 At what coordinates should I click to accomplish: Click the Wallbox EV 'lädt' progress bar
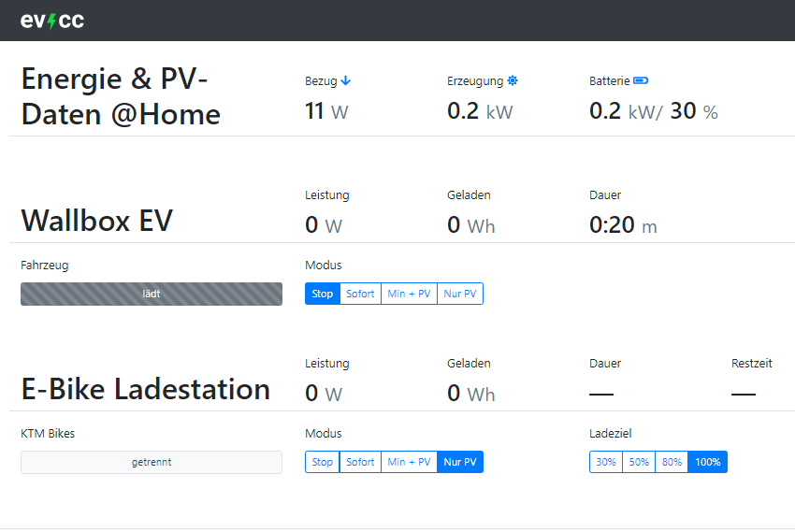pos(152,294)
